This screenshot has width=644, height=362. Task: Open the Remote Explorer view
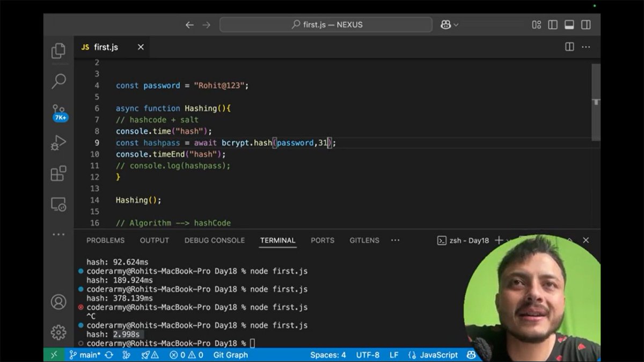pos(58,204)
